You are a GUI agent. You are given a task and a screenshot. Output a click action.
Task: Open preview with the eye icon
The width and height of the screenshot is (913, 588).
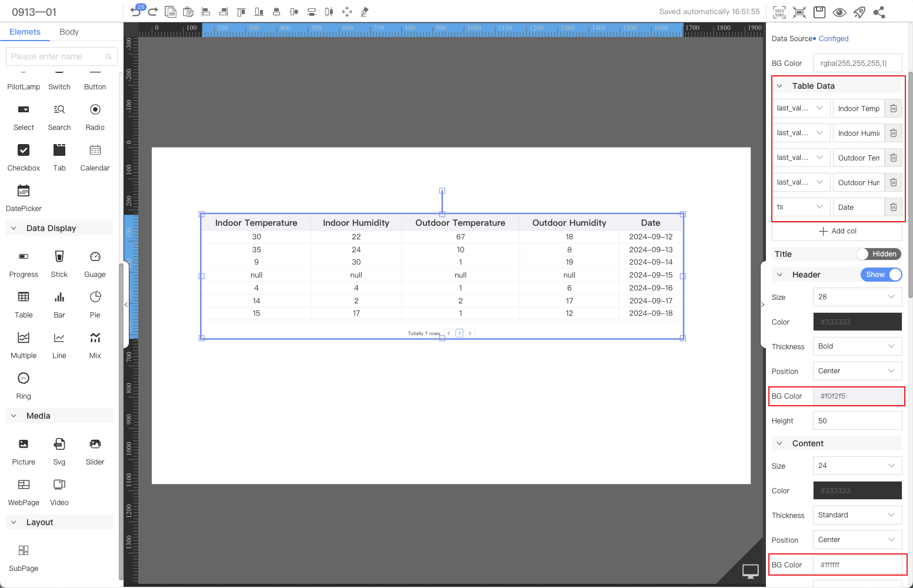click(x=839, y=12)
